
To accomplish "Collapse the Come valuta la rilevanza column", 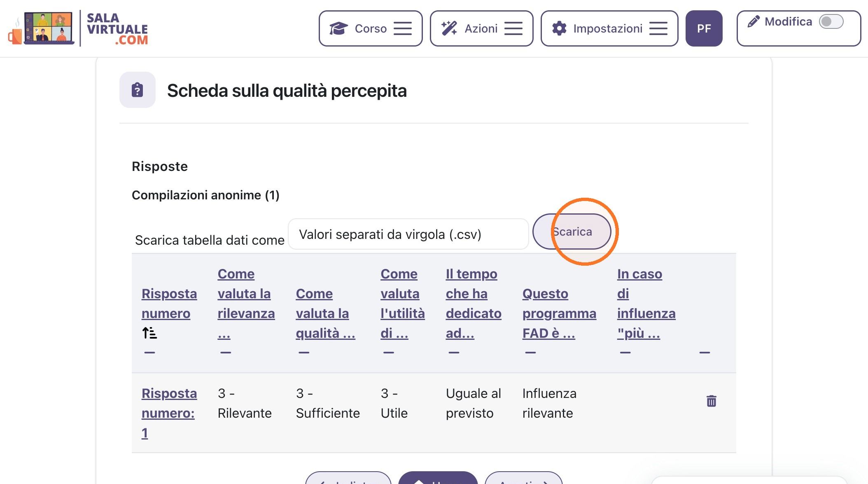I will coord(226,353).
